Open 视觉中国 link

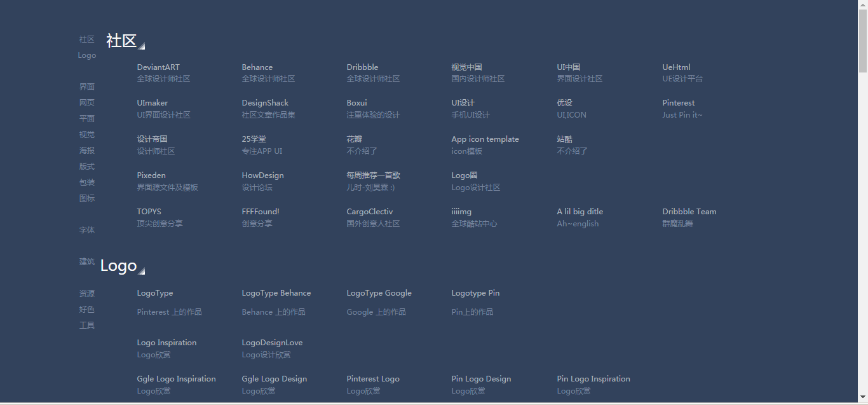466,67
